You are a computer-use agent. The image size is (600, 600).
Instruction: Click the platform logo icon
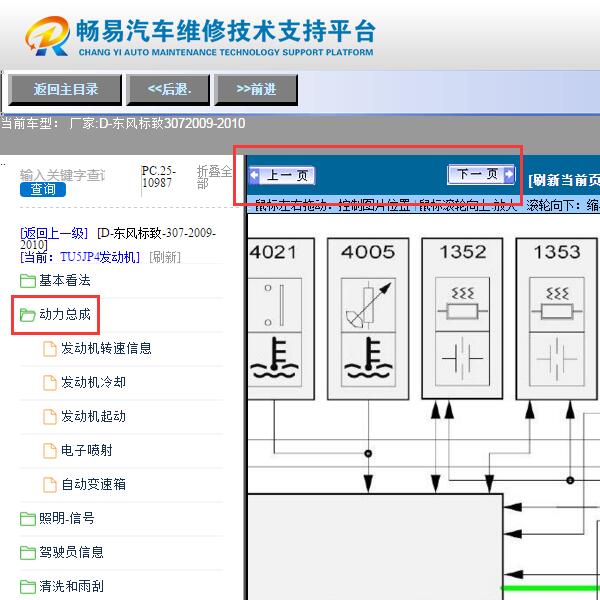coord(48,36)
